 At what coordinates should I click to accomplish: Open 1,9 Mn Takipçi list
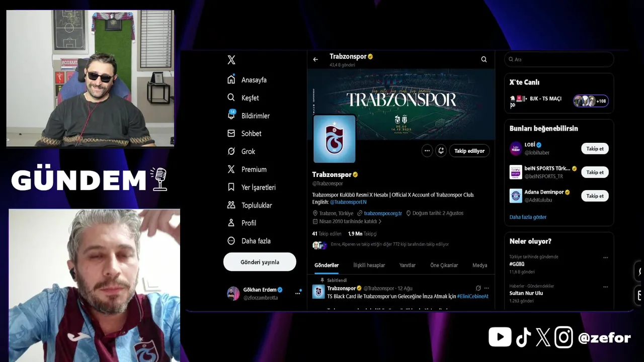(362, 234)
